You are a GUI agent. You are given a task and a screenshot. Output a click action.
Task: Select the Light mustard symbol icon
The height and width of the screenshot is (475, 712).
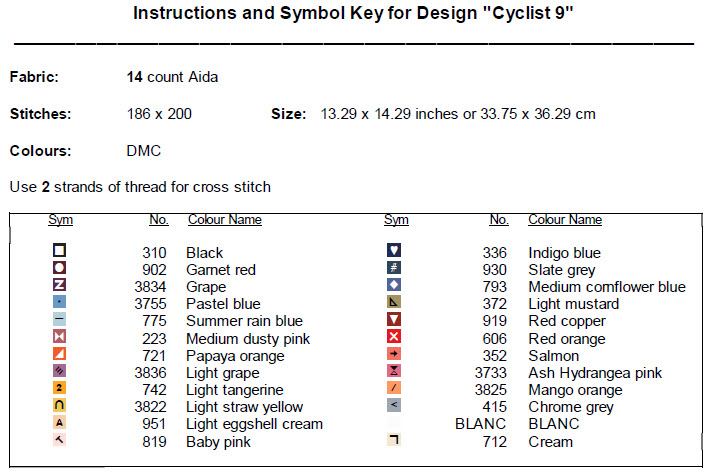coord(394,303)
